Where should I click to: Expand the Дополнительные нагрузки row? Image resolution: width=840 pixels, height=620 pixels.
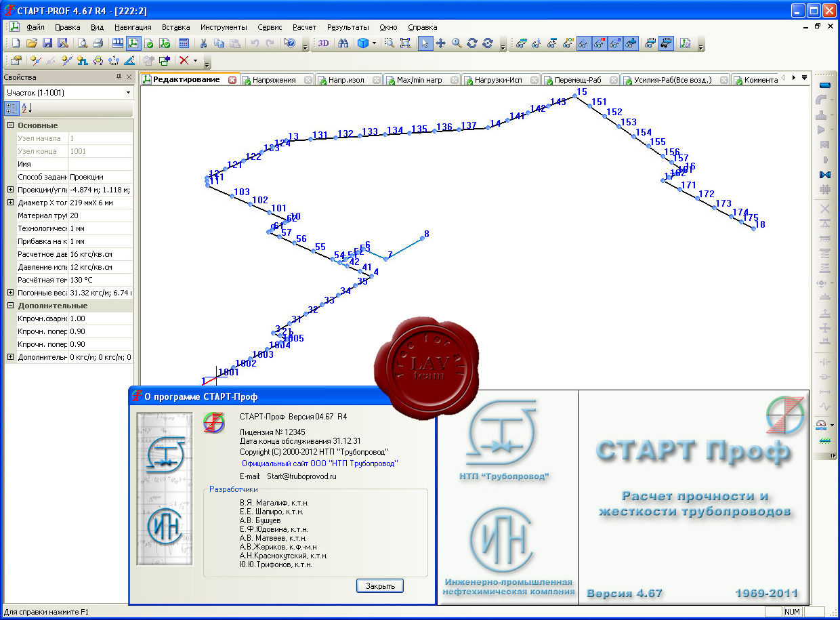pyautogui.click(x=10, y=357)
